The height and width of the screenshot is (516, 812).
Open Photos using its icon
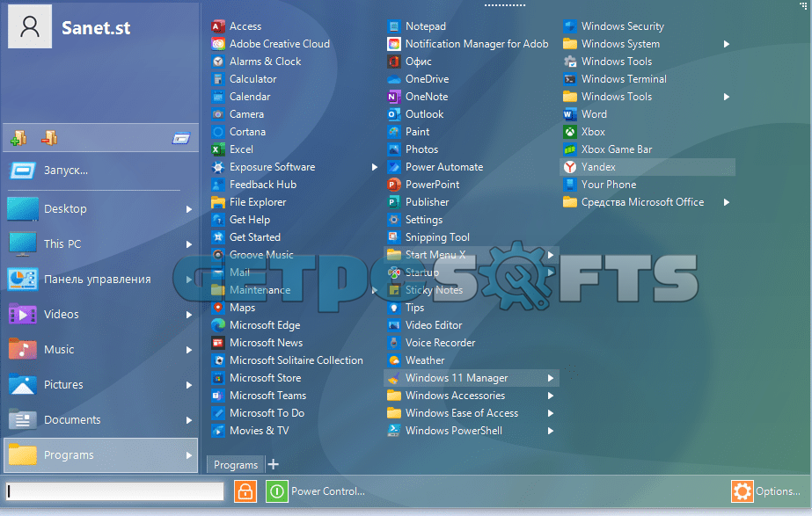394,149
